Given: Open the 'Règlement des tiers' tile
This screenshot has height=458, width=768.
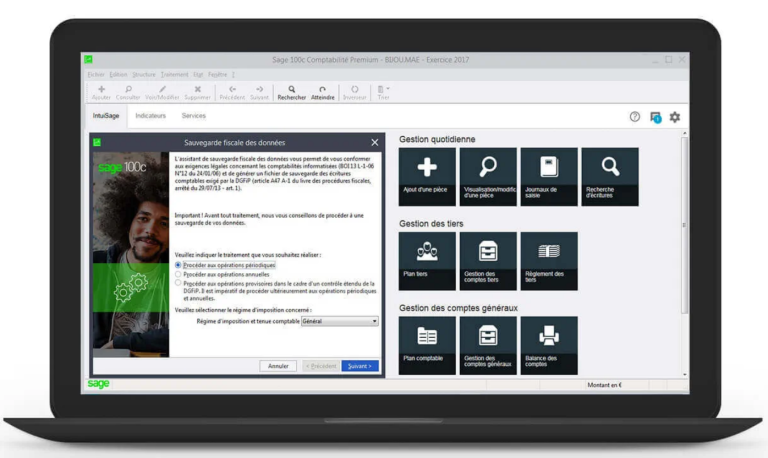Looking at the screenshot, I should 549,261.
